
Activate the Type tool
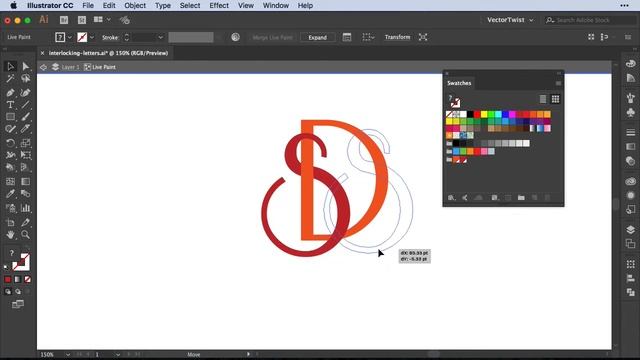(x=10, y=105)
